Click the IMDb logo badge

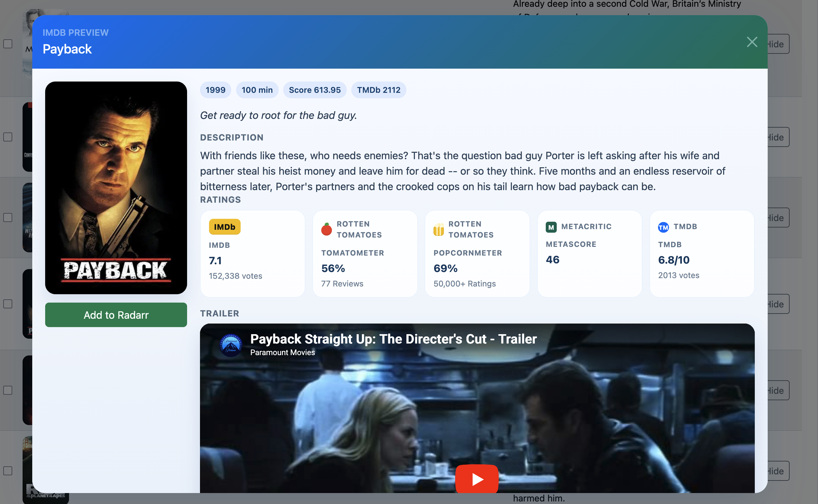tap(224, 227)
